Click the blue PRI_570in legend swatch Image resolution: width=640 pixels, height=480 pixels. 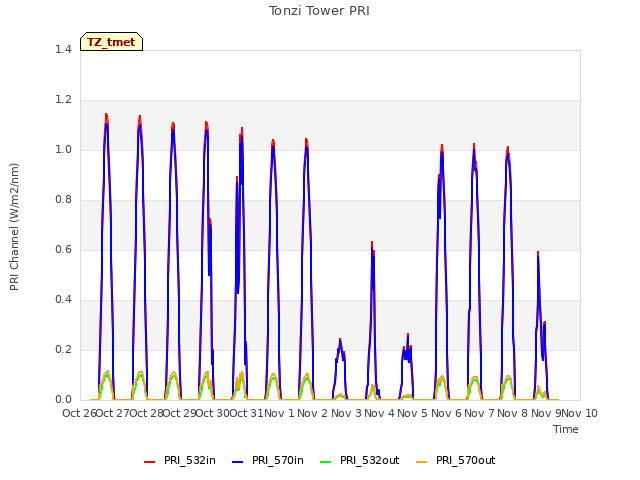click(238, 462)
